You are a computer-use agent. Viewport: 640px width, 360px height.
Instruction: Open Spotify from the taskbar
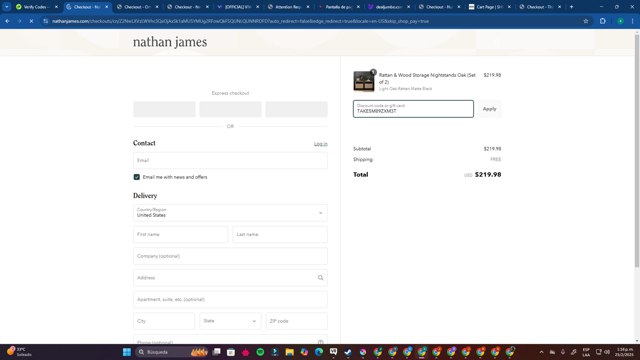pyautogui.click(x=260, y=352)
